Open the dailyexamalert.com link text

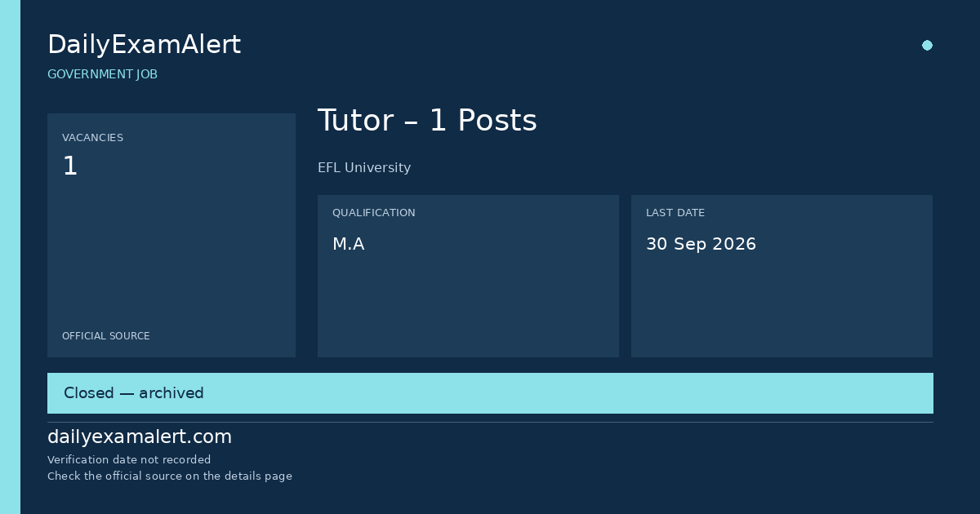pyautogui.click(x=140, y=437)
